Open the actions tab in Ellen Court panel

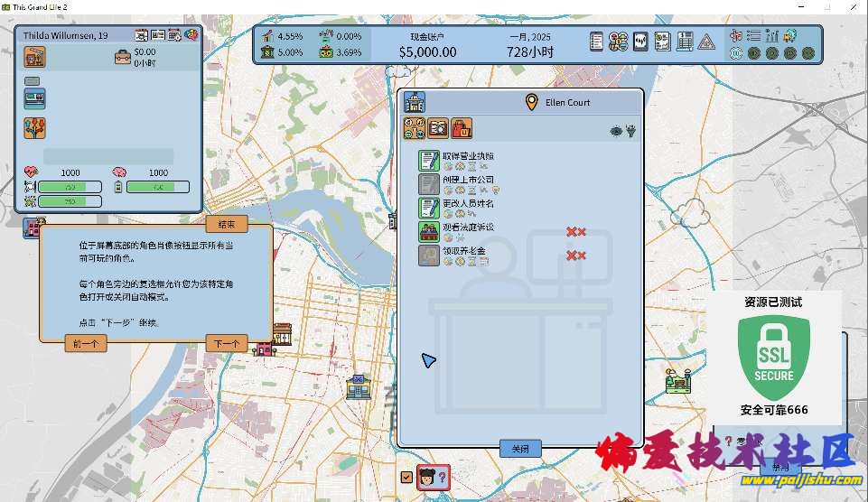click(x=415, y=128)
